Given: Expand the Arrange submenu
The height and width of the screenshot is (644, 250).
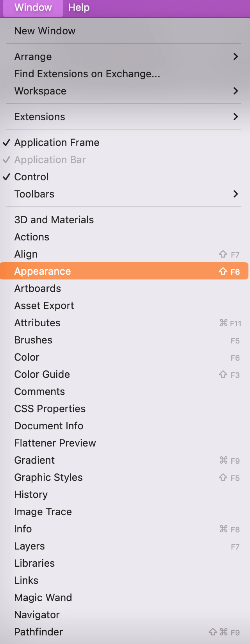Looking at the screenshot, I should click(33, 57).
